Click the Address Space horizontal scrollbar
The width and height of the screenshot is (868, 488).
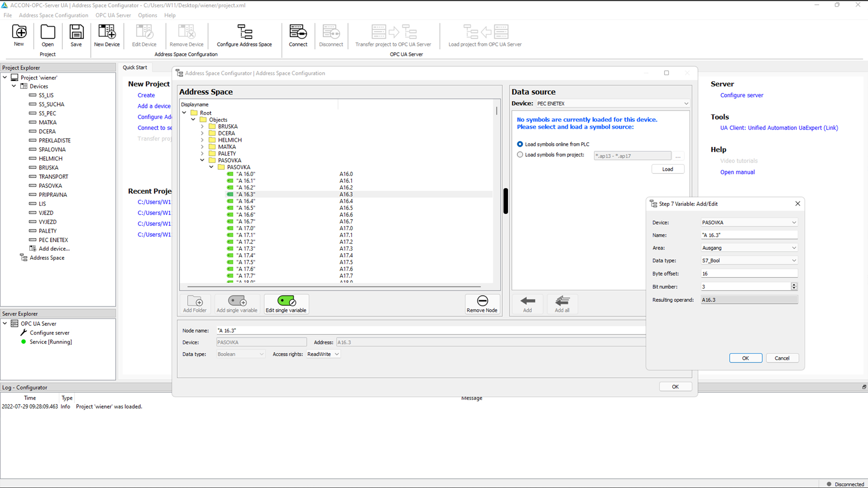coord(334,287)
